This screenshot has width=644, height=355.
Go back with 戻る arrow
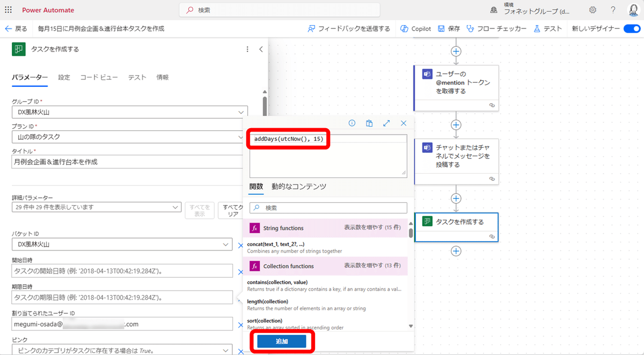tap(16, 28)
